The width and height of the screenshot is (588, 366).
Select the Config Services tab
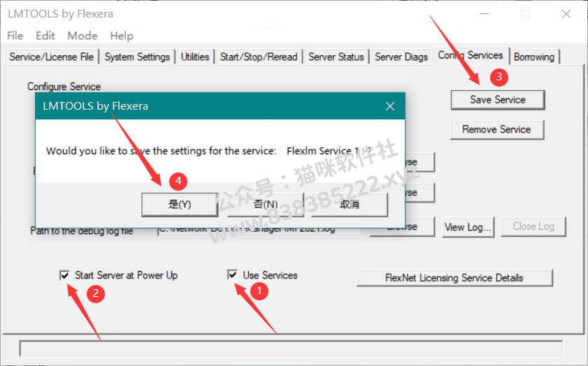pos(471,55)
